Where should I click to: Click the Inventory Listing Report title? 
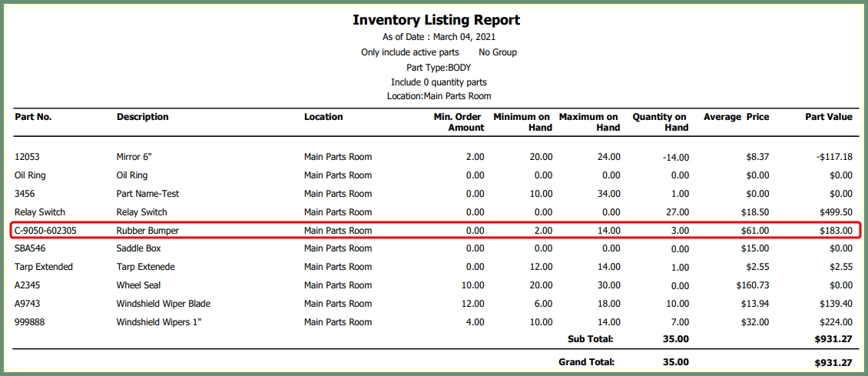point(436,20)
